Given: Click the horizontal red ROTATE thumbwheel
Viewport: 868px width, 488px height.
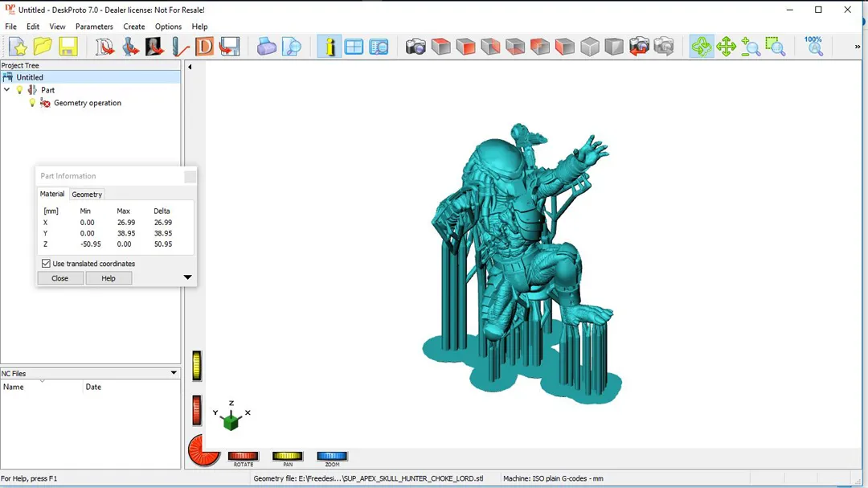Looking at the screenshot, I should tap(243, 456).
